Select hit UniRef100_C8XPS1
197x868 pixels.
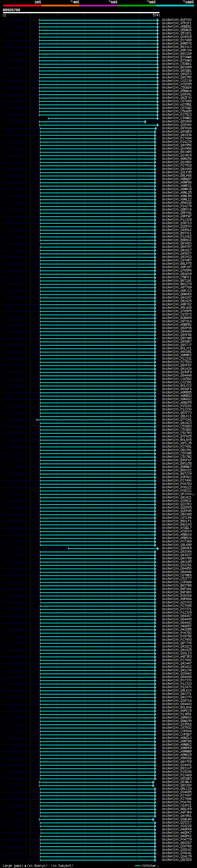(176, 805)
